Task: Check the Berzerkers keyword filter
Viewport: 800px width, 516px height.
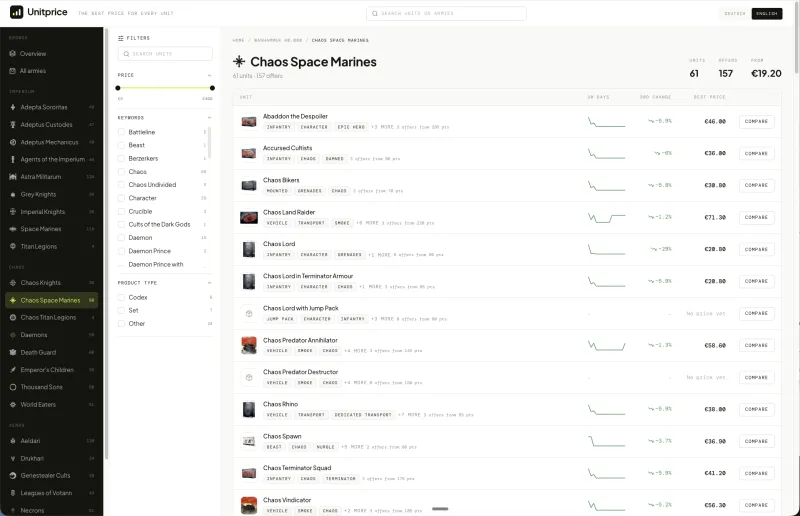Action: 121,159
